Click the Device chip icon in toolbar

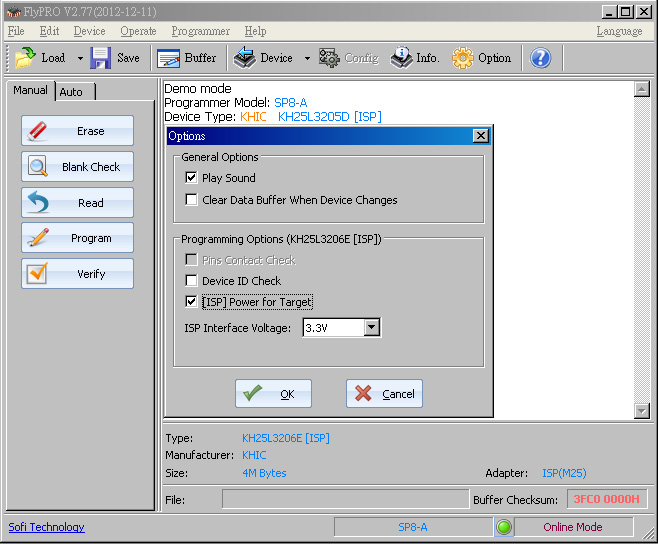[x=245, y=58]
